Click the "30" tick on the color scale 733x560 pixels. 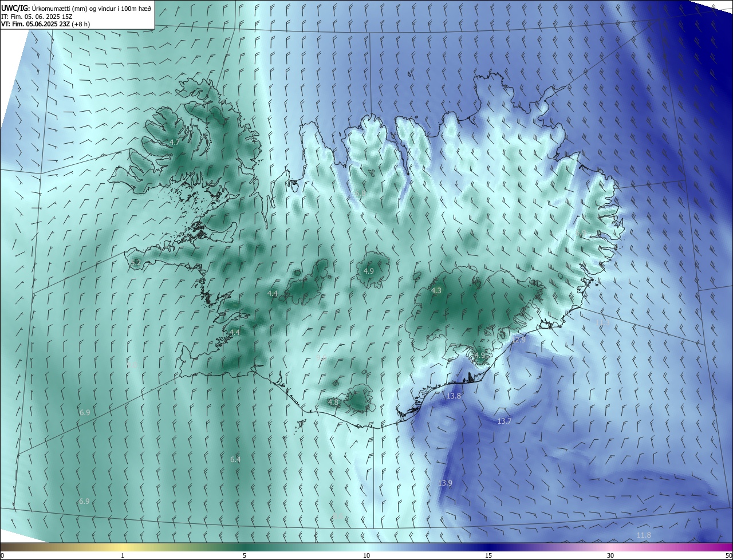click(x=610, y=555)
